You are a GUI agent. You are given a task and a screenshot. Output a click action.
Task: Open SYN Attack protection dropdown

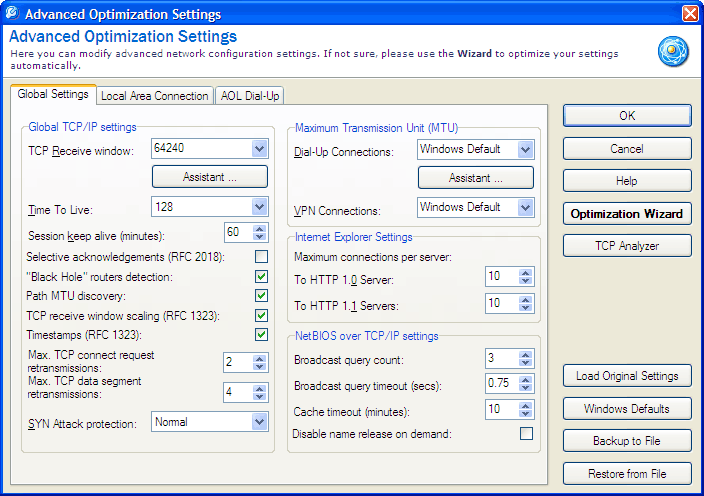click(x=260, y=422)
